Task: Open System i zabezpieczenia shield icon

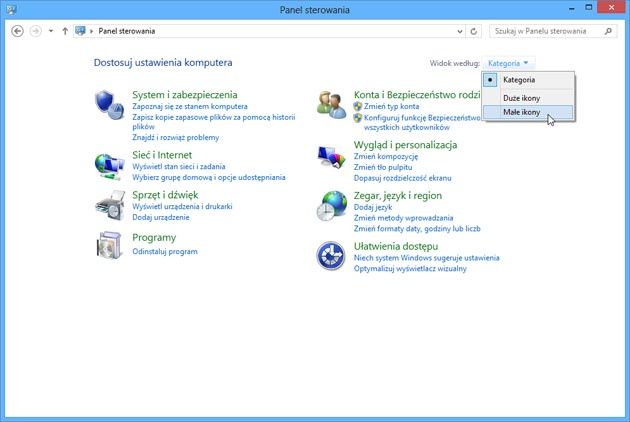Action: pyautogui.click(x=109, y=105)
